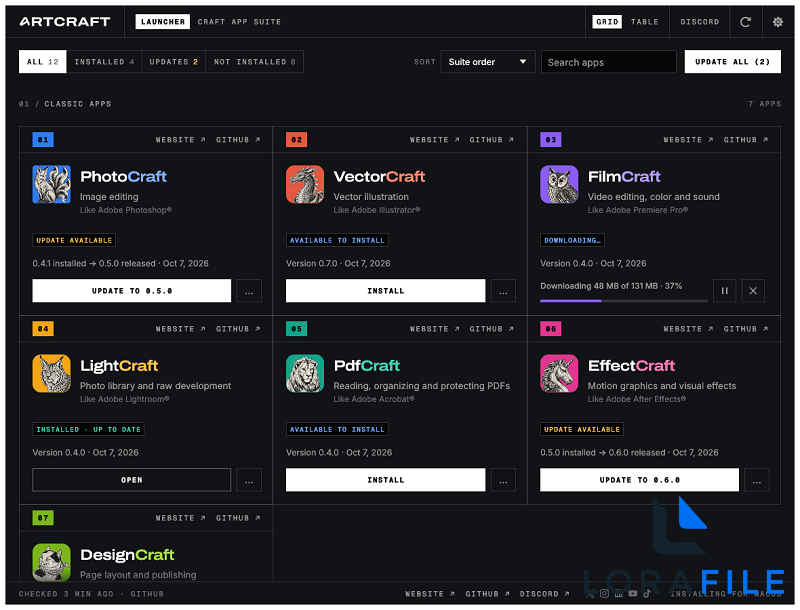Open more options for PhotoCraft
This screenshot has height=610, width=800.
249,291
